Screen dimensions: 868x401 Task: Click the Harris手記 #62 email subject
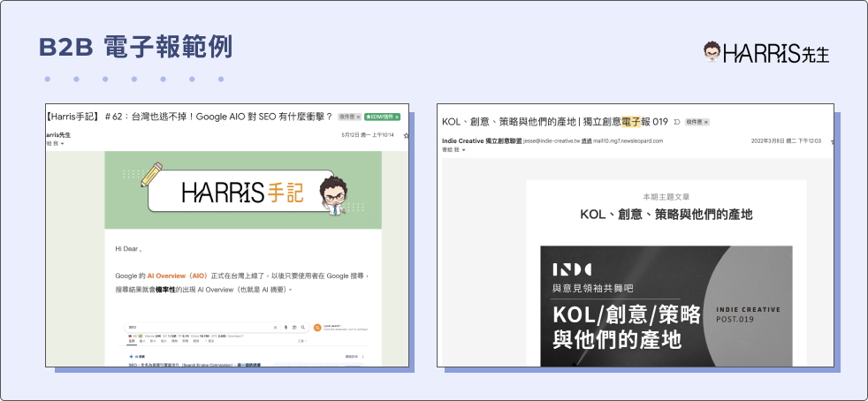pyautogui.click(x=189, y=117)
